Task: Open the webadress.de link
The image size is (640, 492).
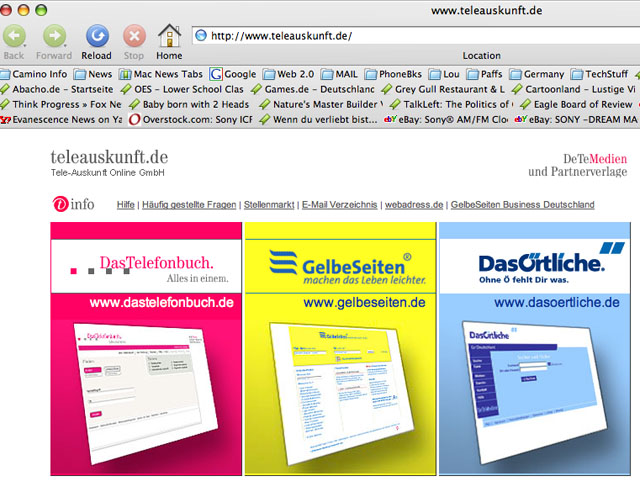Action: point(414,205)
